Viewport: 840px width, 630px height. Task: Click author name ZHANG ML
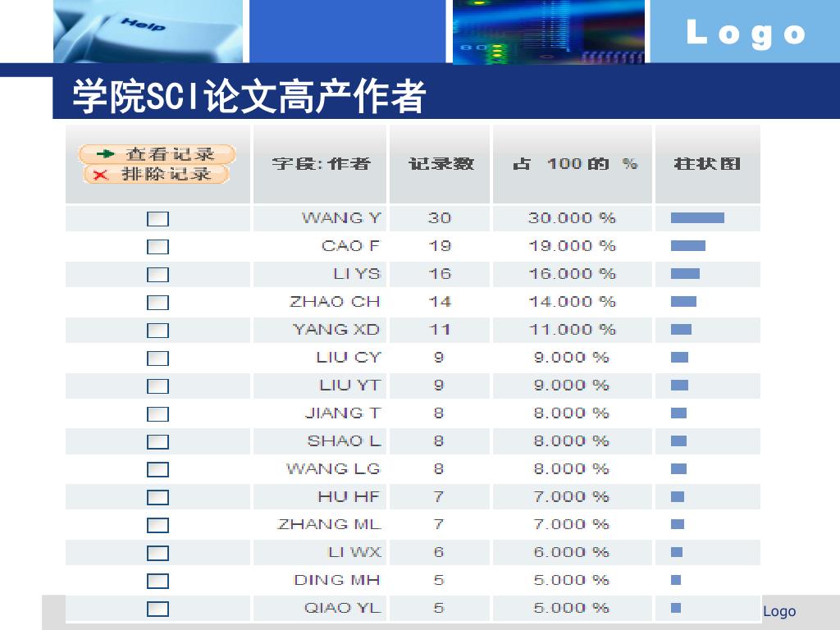(x=330, y=524)
